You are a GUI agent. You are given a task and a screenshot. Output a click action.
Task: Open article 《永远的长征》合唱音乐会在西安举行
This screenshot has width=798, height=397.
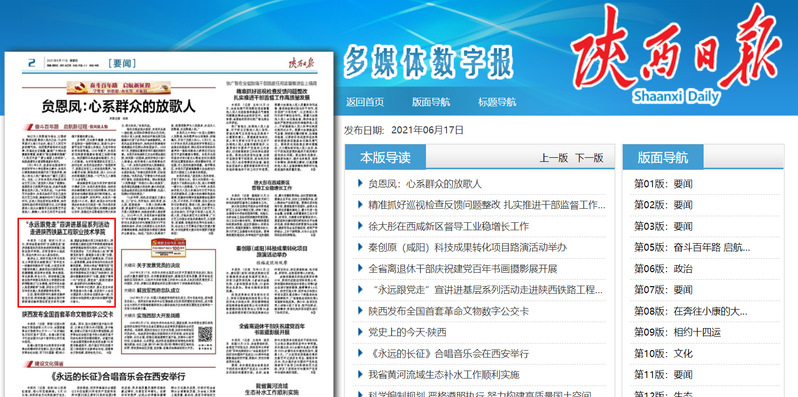[x=448, y=353]
